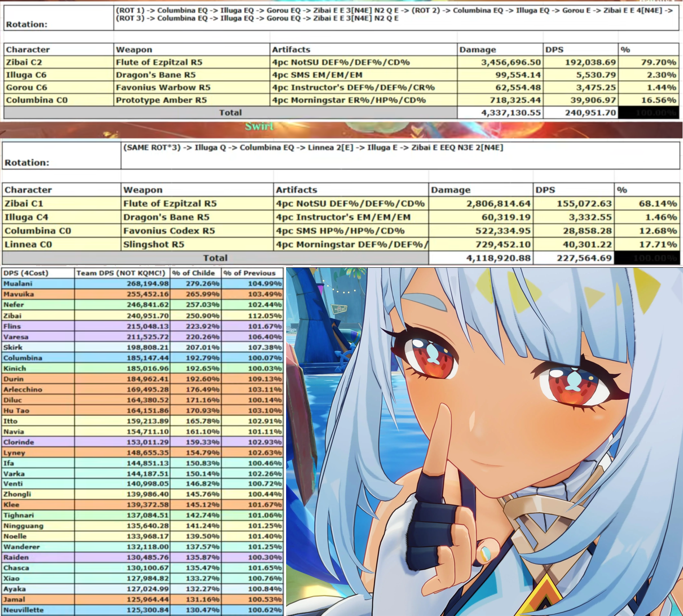Select the "Nefer" row name

(x=38, y=305)
